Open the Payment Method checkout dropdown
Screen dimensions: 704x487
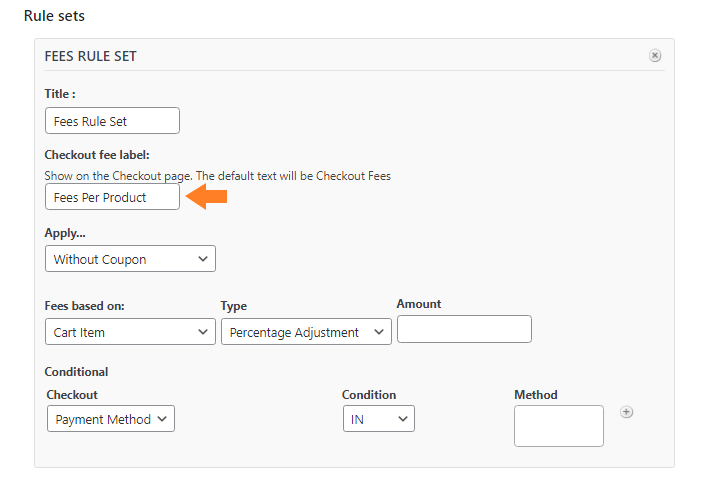coord(111,419)
